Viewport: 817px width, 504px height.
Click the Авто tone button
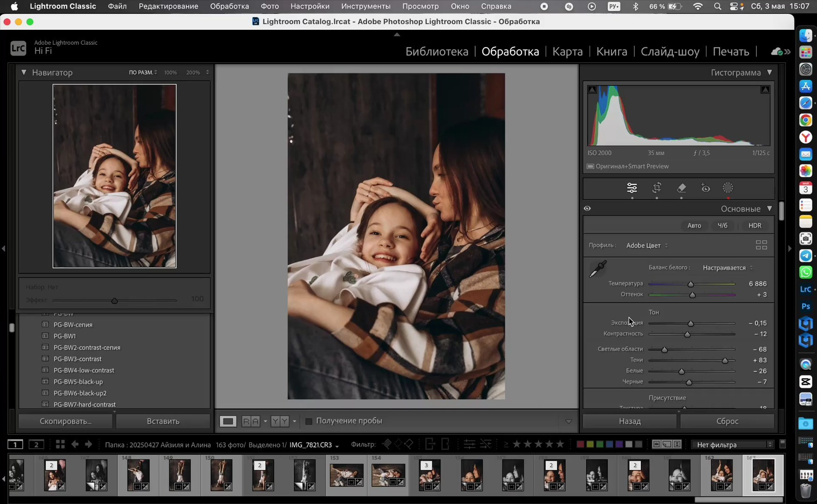coord(694,225)
